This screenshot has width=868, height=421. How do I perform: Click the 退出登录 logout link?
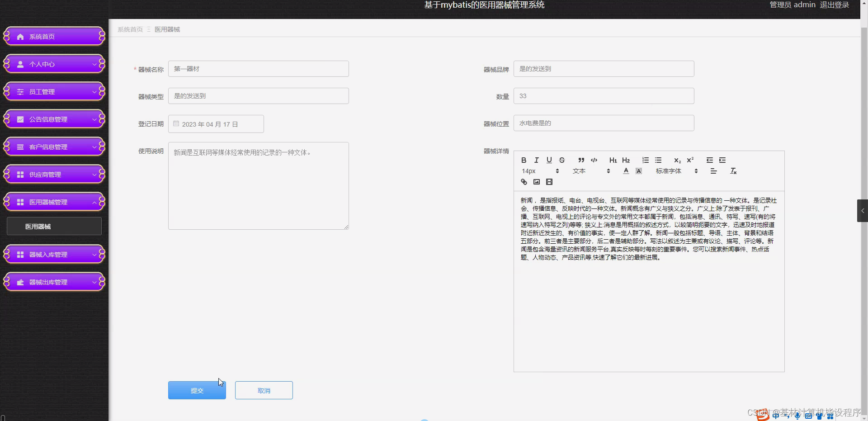coord(834,5)
